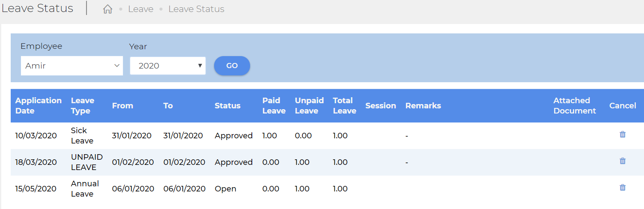Click the home icon in breadcrumb
The width and height of the screenshot is (644, 209).
click(x=107, y=9)
